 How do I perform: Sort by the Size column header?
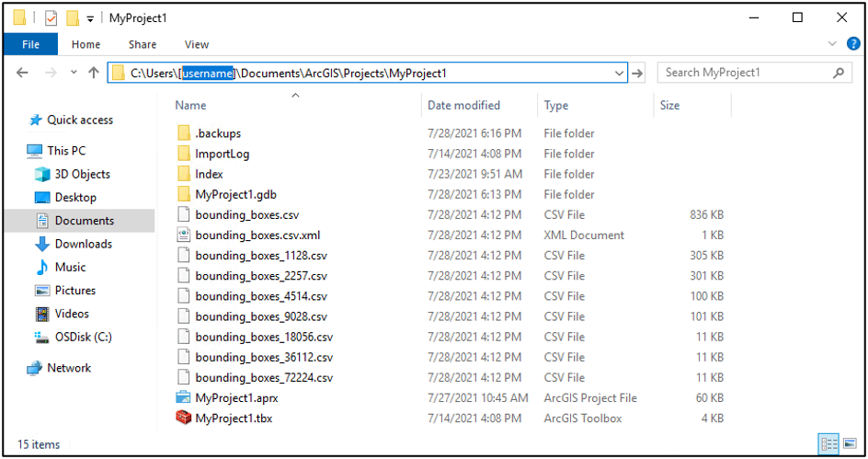670,106
